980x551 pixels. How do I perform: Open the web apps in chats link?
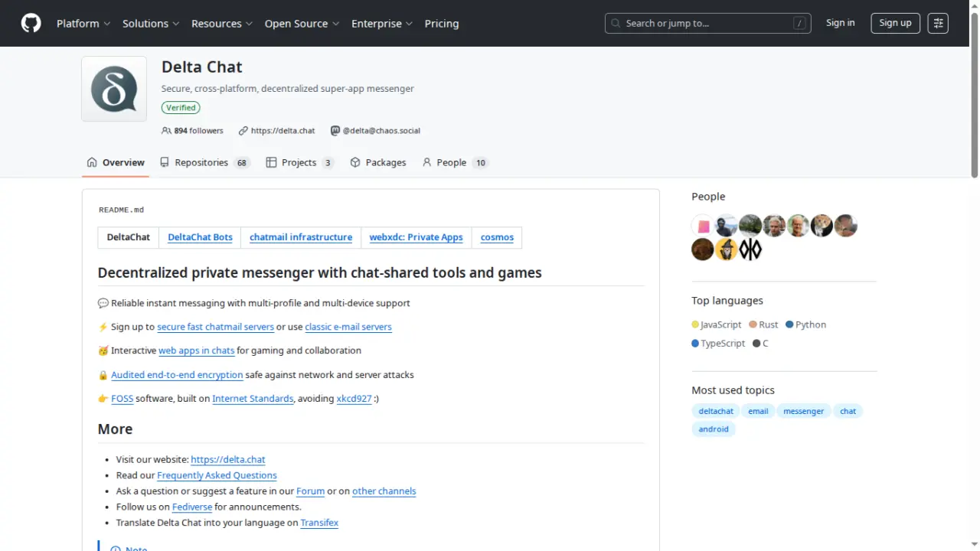click(x=196, y=350)
